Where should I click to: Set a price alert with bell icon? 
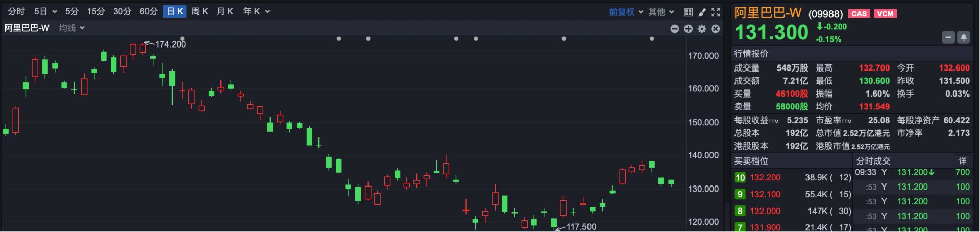[963, 37]
